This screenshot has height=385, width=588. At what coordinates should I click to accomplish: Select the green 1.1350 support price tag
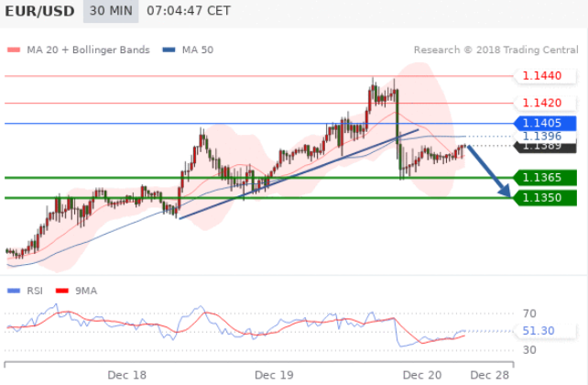coord(544,197)
